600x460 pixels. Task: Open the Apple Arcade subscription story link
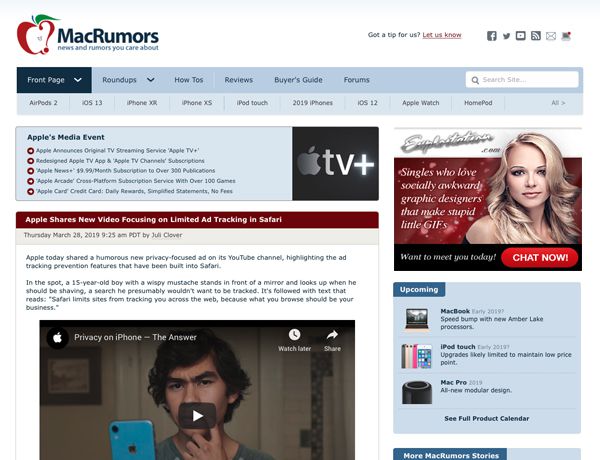136,181
